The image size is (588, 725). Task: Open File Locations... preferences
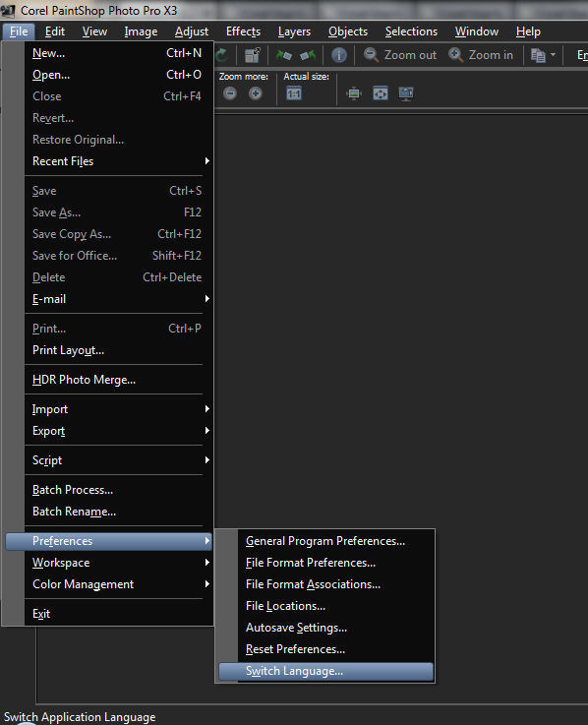[325, 606]
